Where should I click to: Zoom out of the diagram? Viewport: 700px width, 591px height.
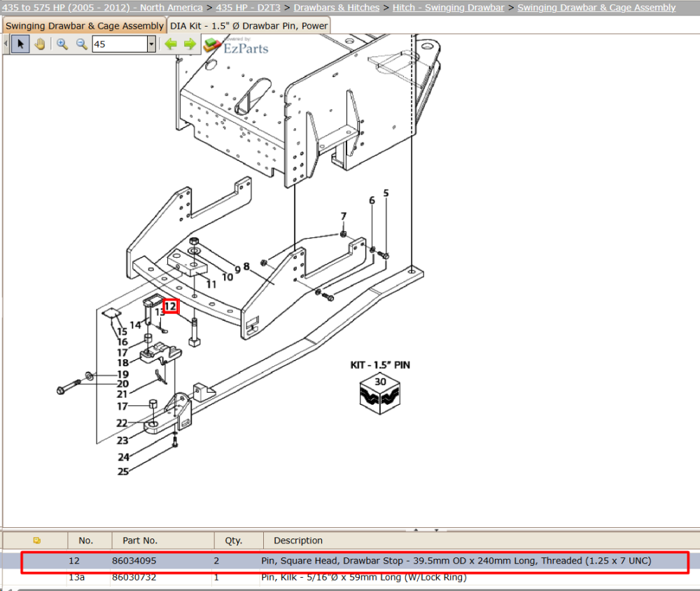81,44
